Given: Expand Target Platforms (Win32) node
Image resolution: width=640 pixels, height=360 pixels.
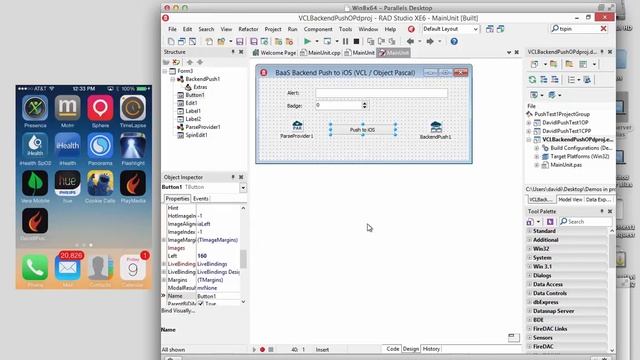Looking at the screenshot, I should pyautogui.click(x=537, y=156).
